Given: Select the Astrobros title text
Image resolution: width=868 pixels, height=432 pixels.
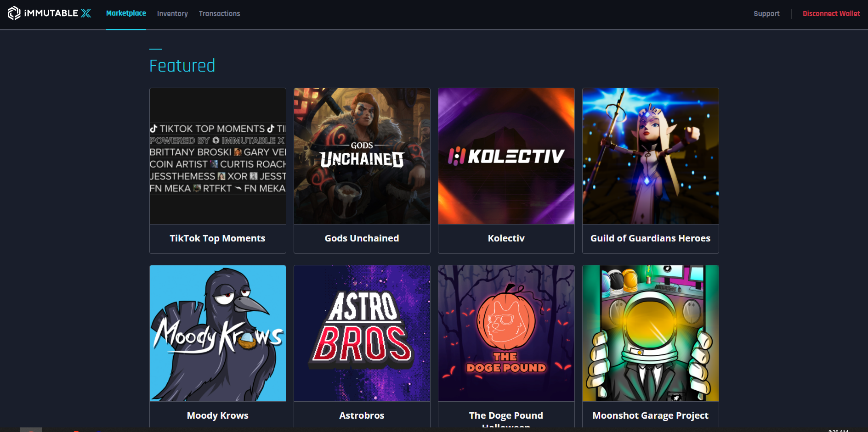Looking at the screenshot, I should (362, 415).
